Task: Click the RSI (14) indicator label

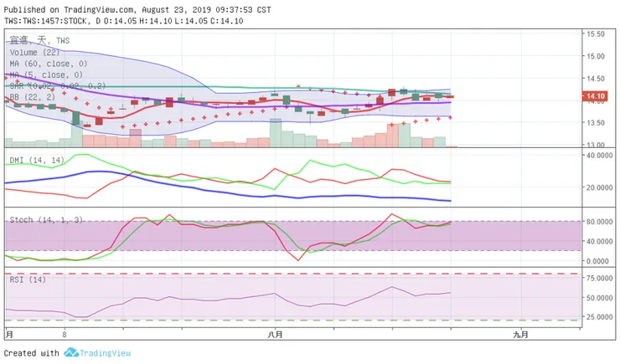Action: point(28,279)
